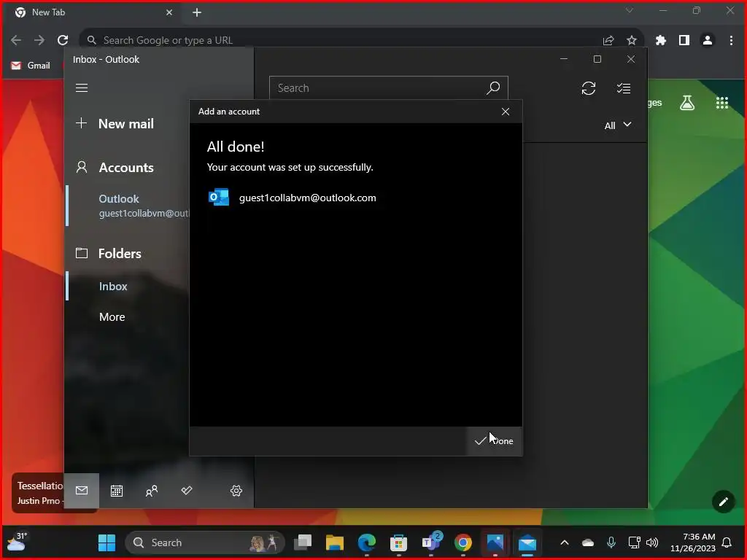Screen dimensions: 747x560
Task: Sync this view with refresh icon
Action: click(x=589, y=88)
